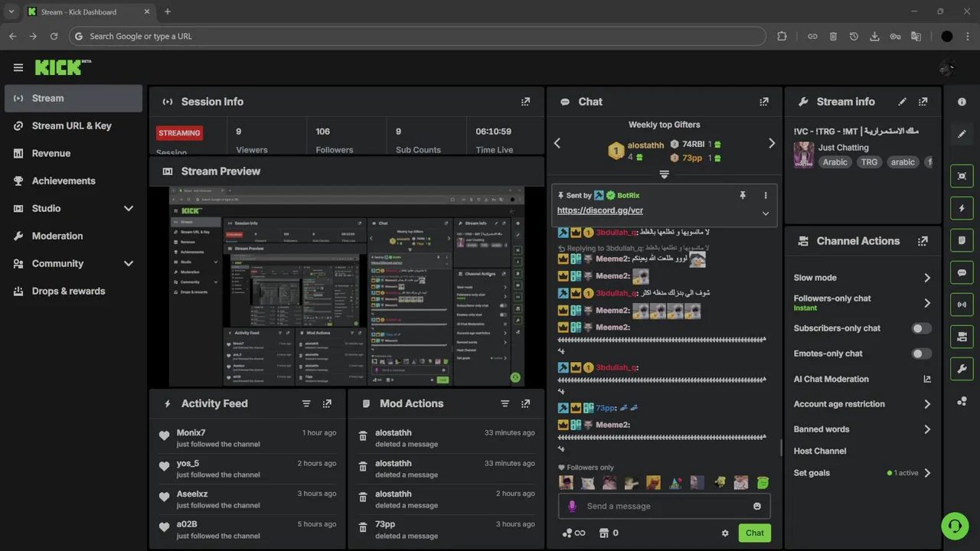Click the pencil edit-layout icon in right sidebar

tap(962, 134)
